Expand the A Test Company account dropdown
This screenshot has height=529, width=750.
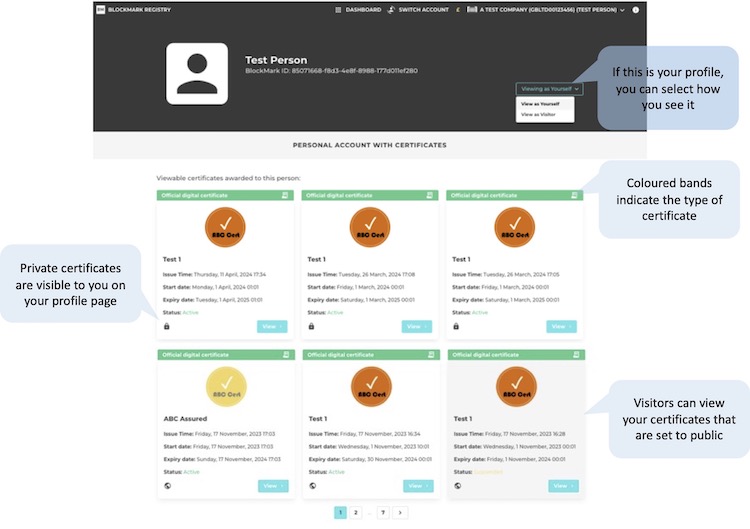621,9
